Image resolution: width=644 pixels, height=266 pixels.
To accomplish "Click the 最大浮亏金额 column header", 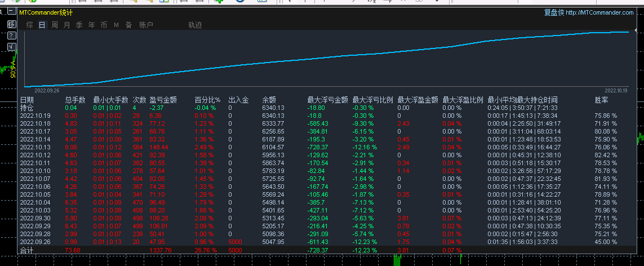I will 328,100.
